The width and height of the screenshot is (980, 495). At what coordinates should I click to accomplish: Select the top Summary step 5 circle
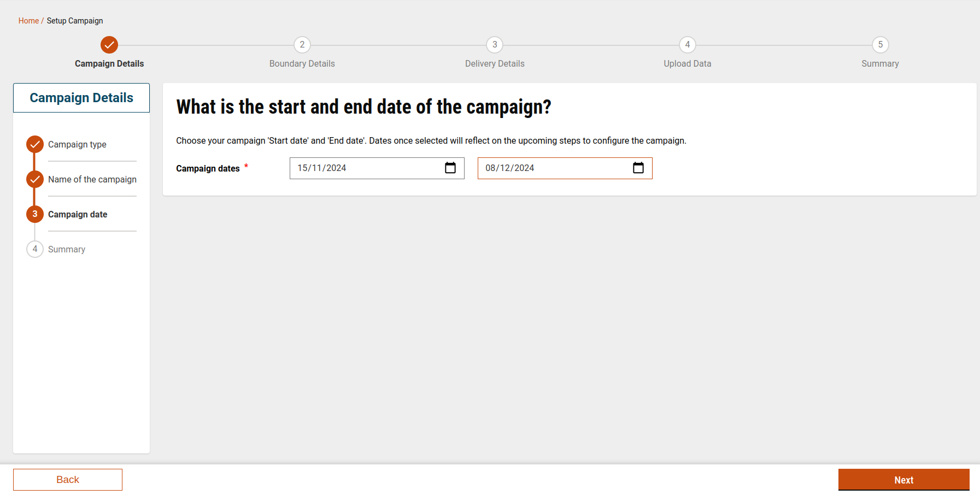click(x=880, y=45)
